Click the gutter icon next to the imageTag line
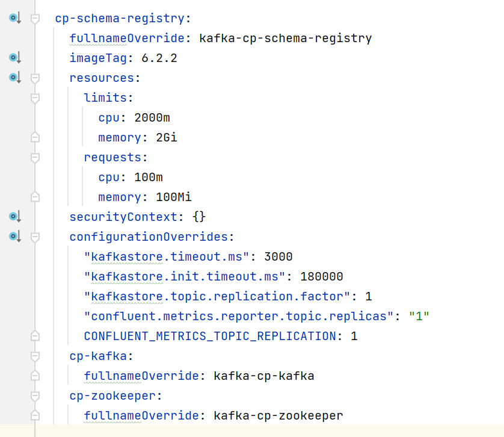The image size is (504, 437). click(x=13, y=57)
